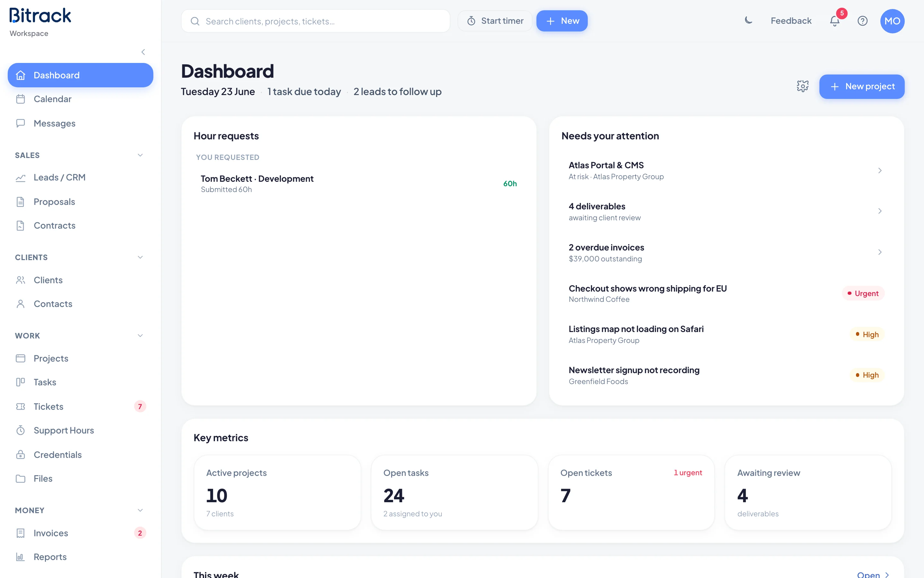Open Newsletter signup not recording ticket
The height and width of the screenshot is (578, 924).
click(x=726, y=375)
